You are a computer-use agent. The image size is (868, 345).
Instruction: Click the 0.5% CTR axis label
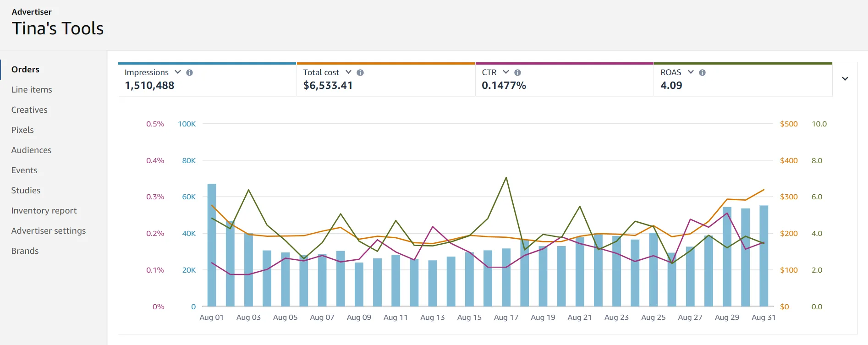click(155, 124)
